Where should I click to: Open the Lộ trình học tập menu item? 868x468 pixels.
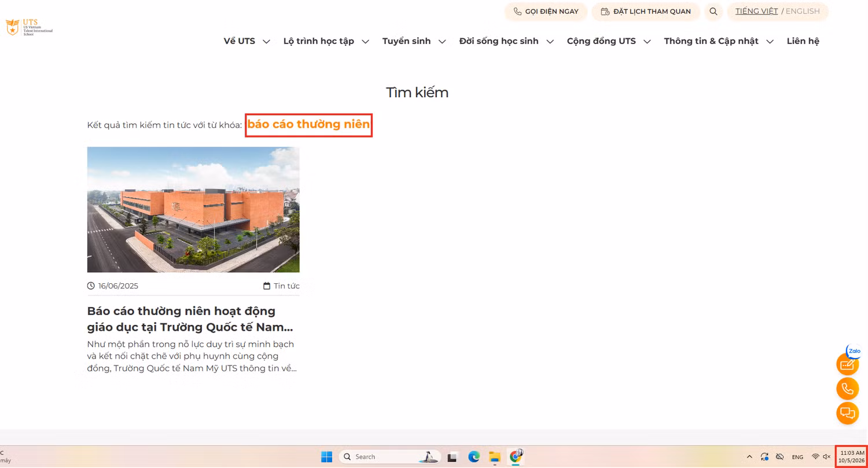click(319, 41)
